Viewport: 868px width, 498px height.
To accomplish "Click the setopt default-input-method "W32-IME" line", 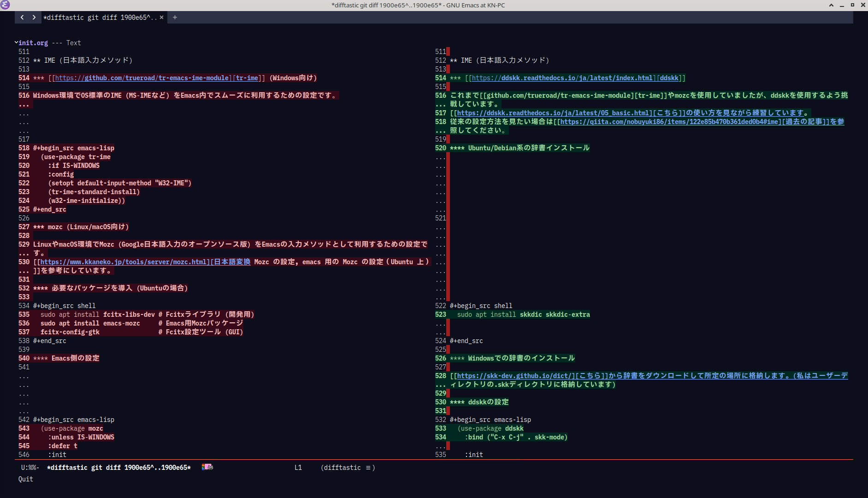I will [120, 183].
